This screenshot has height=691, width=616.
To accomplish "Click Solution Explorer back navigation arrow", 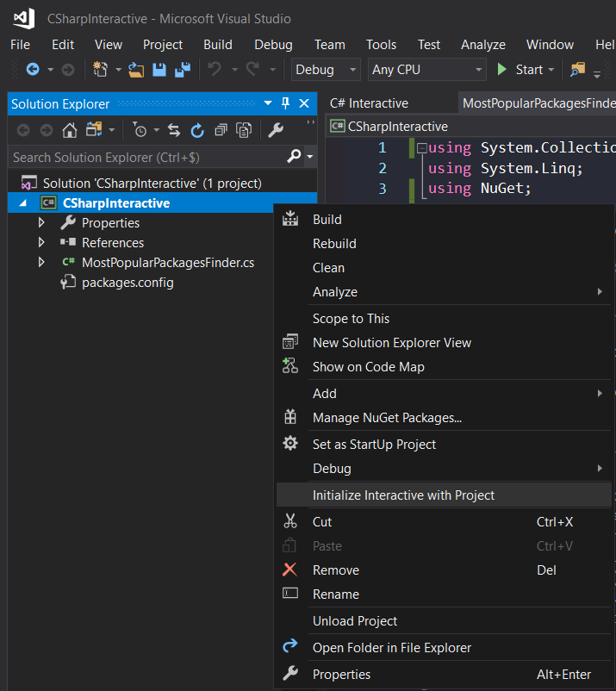I will (23, 130).
